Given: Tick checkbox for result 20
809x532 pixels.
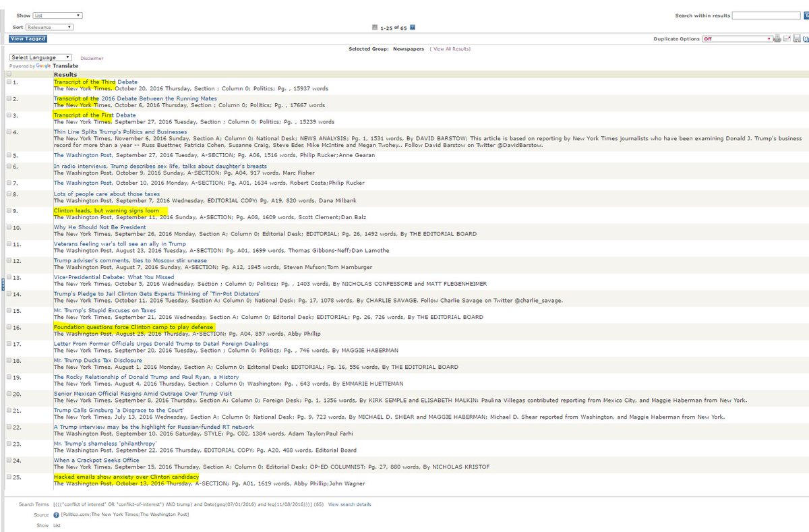Looking at the screenshot, I should [x=9, y=393].
